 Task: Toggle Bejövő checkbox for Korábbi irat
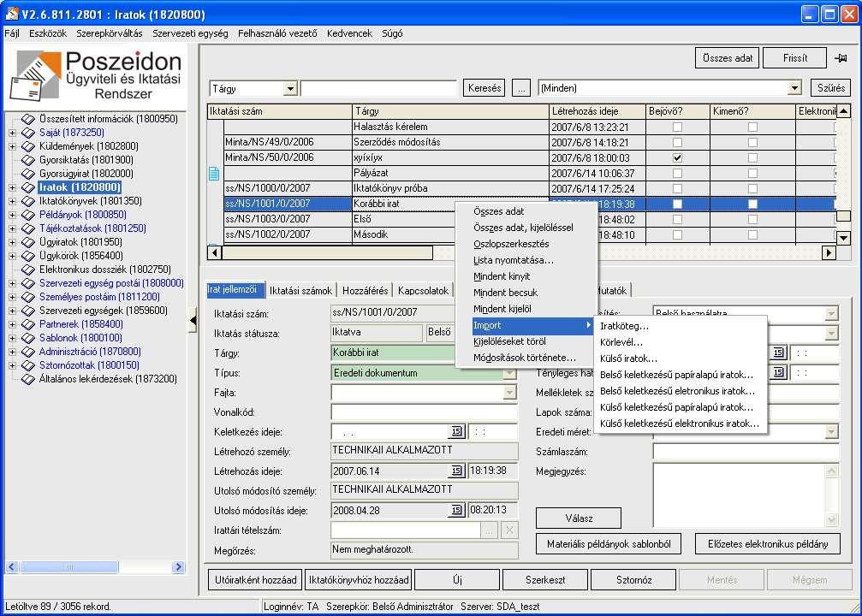[x=677, y=204]
